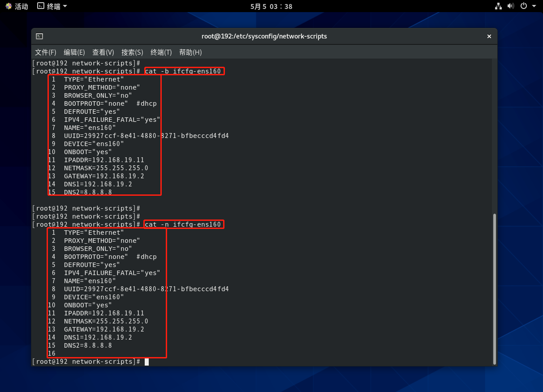This screenshot has width=543, height=392.
Task: Click the terminal vertical scrollbar thumb
Action: [495, 289]
